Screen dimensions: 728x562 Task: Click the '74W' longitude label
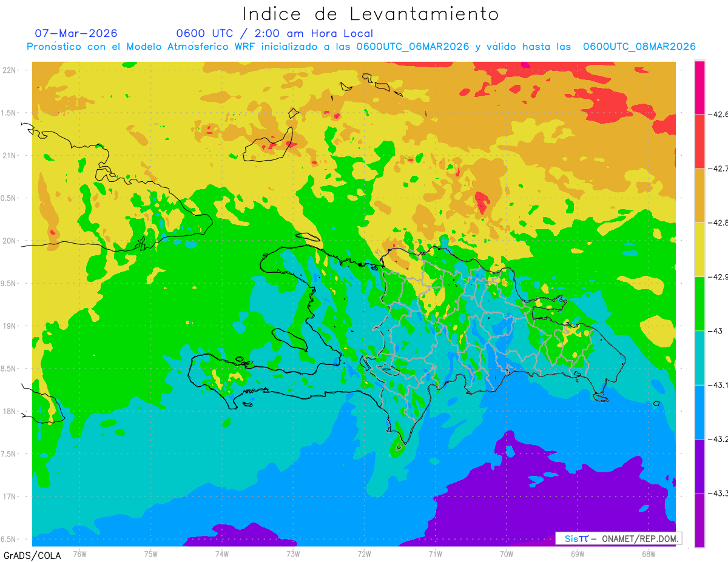tap(222, 554)
